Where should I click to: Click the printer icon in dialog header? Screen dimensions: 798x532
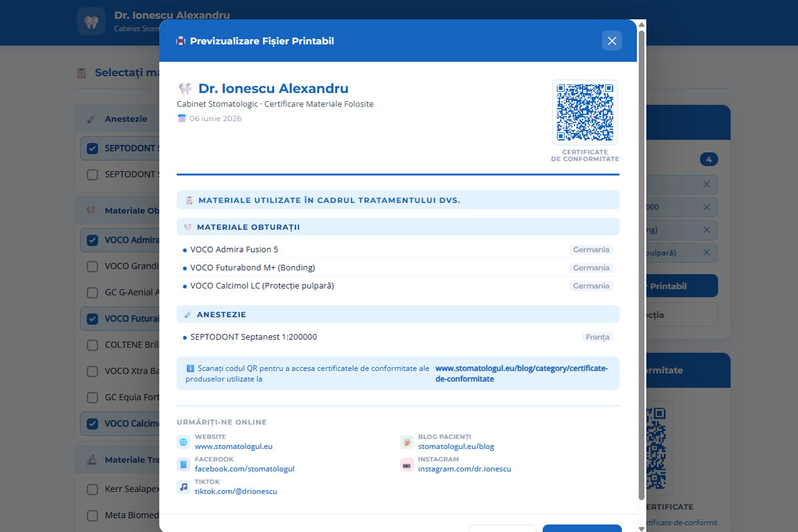(x=181, y=41)
